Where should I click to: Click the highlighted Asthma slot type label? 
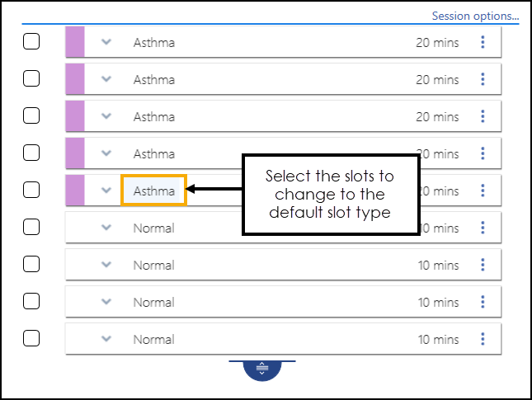pos(154,191)
